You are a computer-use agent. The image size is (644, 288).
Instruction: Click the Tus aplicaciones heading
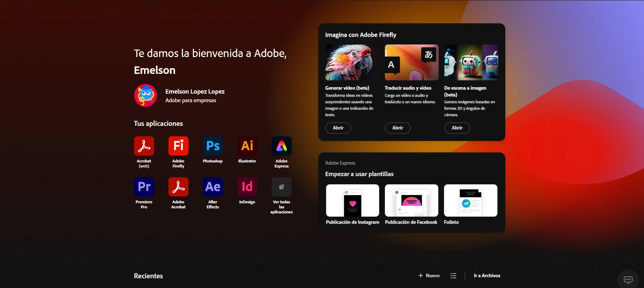pos(158,123)
